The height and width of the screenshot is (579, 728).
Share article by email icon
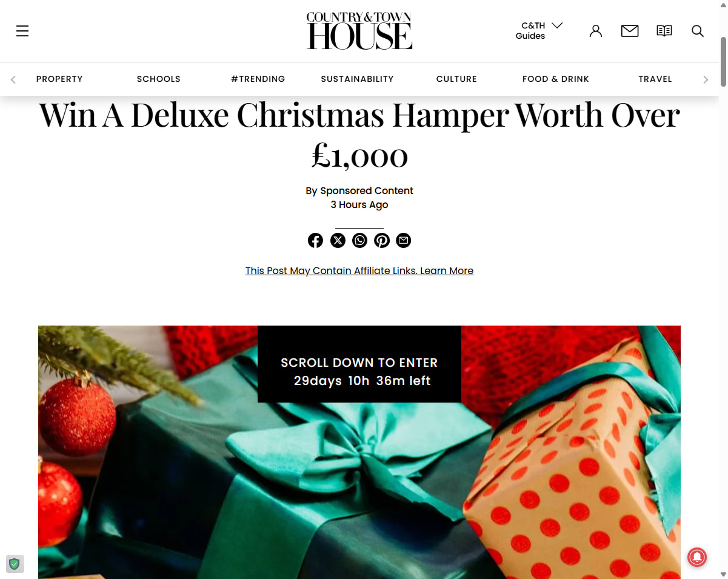click(x=403, y=241)
